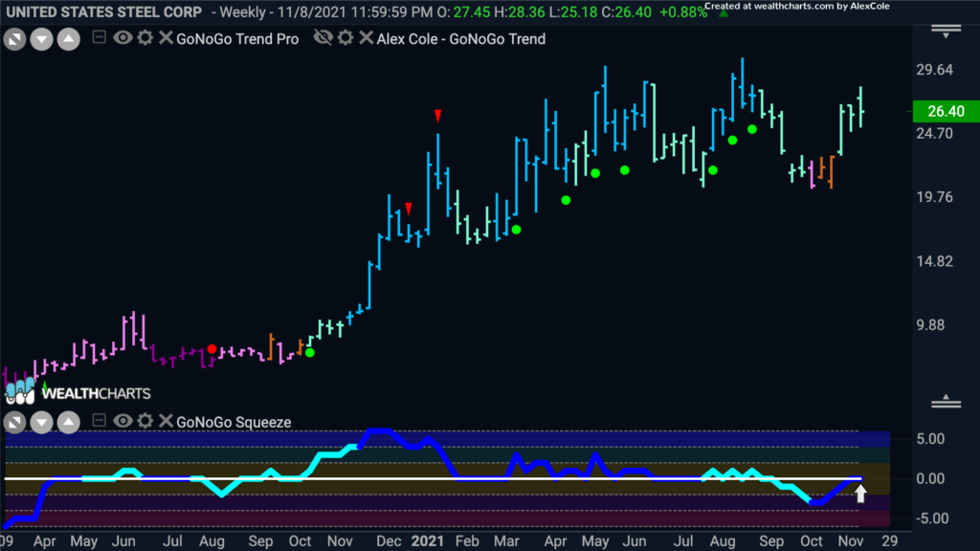The image size is (980, 551).
Task: Remove the GoNoGo Trend Pro indicator
Action: point(166,38)
